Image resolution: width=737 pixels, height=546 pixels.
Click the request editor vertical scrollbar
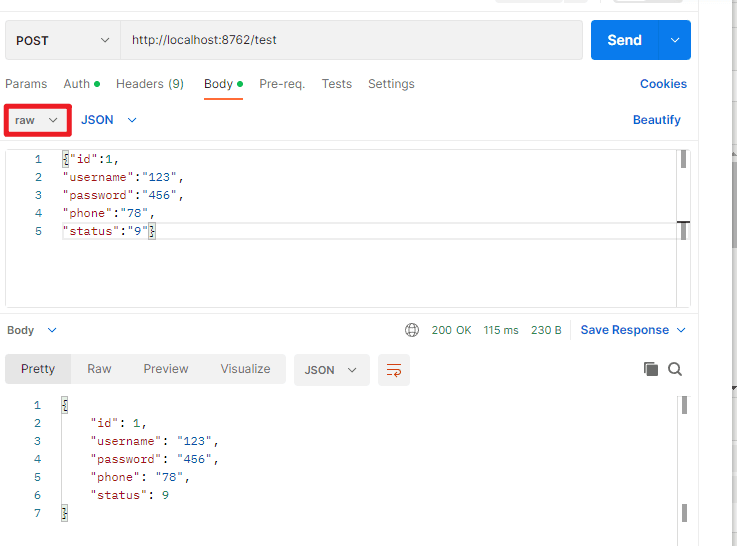(x=683, y=228)
